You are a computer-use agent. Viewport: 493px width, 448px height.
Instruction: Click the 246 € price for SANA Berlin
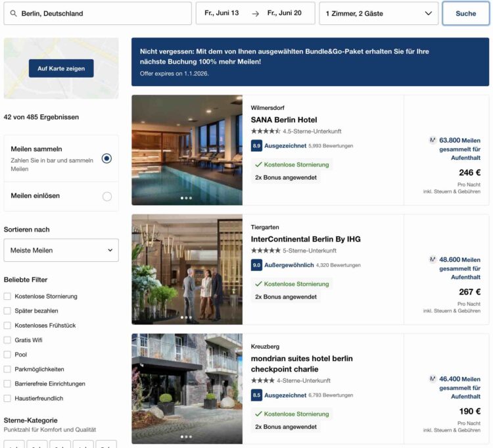pyautogui.click(x=469, y=172)
